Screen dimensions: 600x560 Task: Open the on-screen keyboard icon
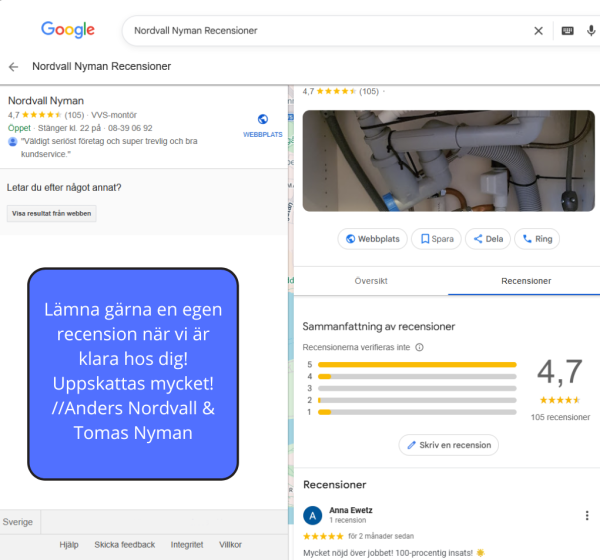tap(567, 31)
